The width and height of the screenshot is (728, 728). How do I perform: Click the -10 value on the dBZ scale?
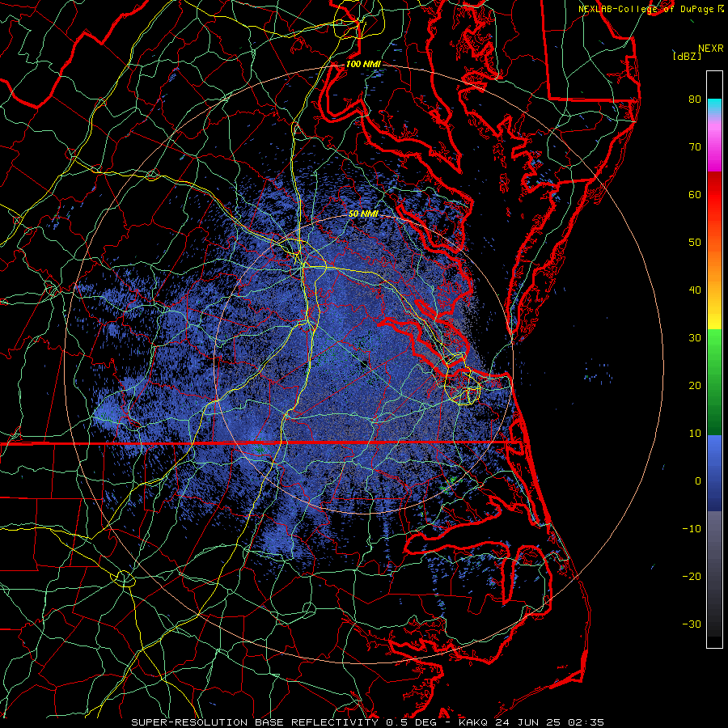pos(692,529)
